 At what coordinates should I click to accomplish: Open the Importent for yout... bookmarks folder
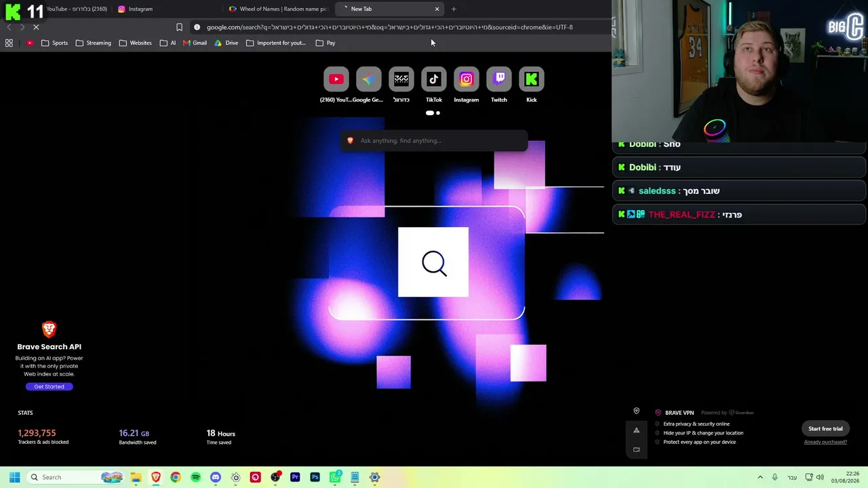(x=275, y=43)
